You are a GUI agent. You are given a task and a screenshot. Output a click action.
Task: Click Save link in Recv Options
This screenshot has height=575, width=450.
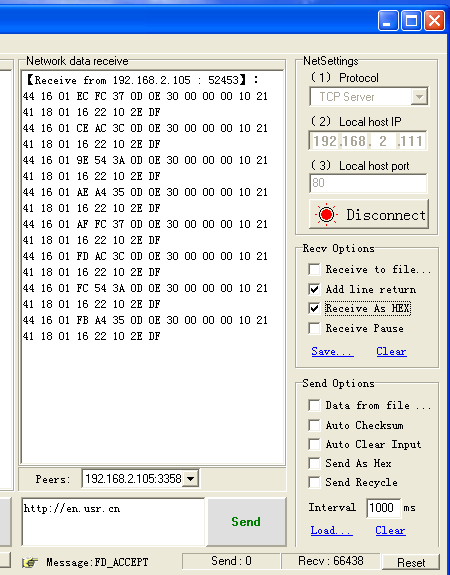pos(332,351)
